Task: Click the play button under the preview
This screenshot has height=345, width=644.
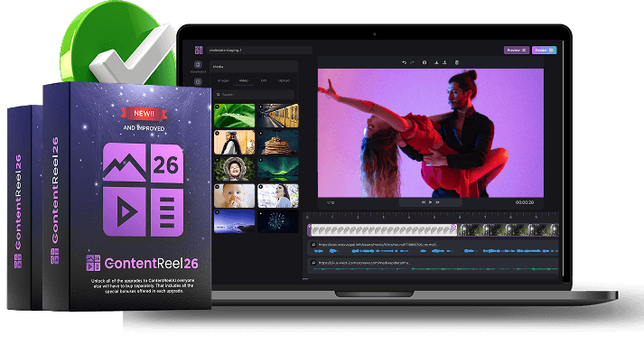Action: coord(431,202)
